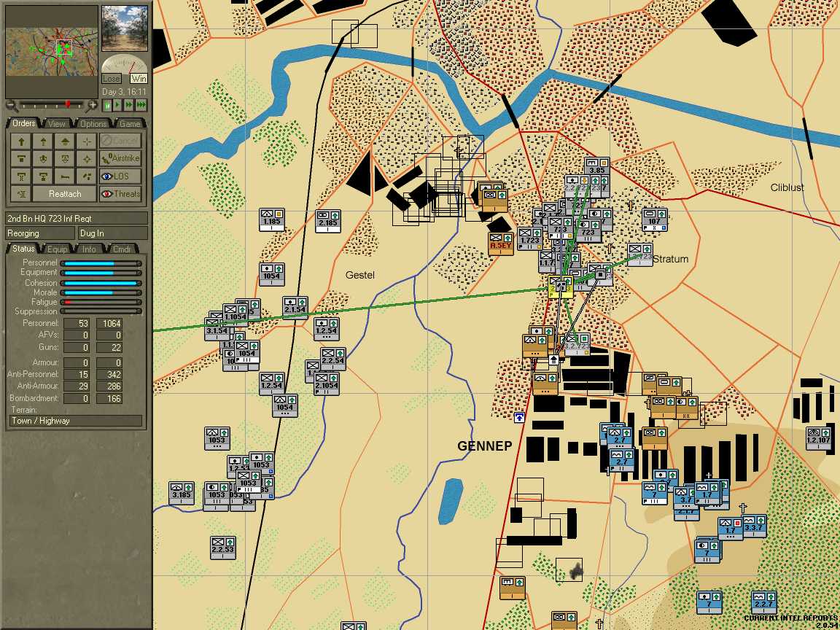Select the A.SEY orange unit counter
The height and width of the screenshot is (630, 840).
click(501, 244)
